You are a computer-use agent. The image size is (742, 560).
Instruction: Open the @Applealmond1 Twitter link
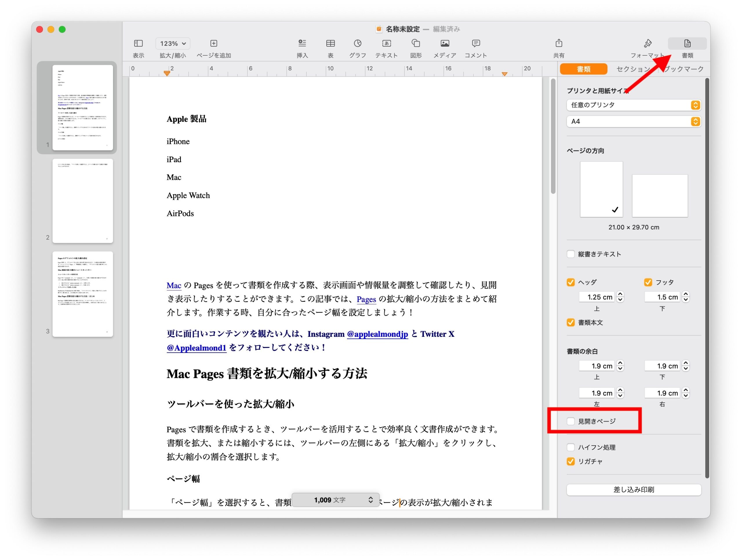(x=197, y=348)
